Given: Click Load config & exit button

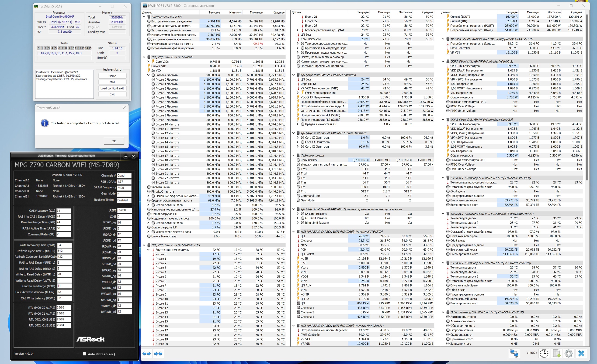Looking at the screenshot, I should coord(112,88).
